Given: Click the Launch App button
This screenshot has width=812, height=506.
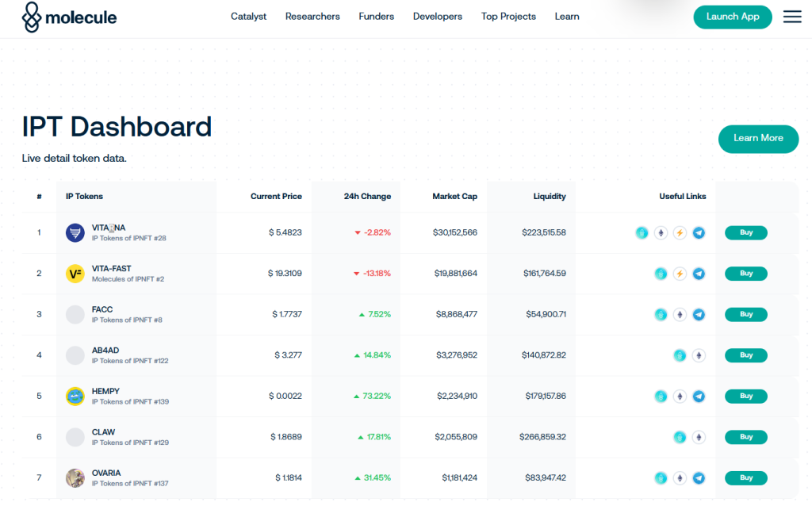Looking at the screenshot, I should pos(733,17).
